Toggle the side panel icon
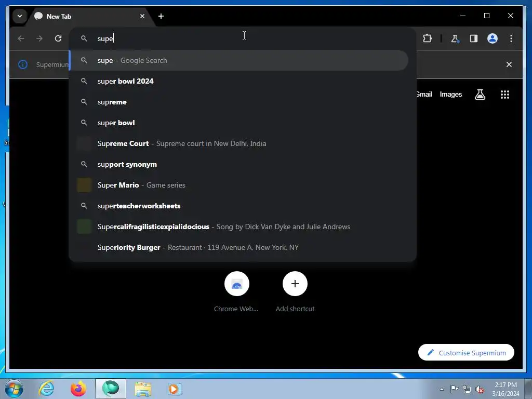Image resolution: width=532 pixels, height=399 pixels. 474,38
